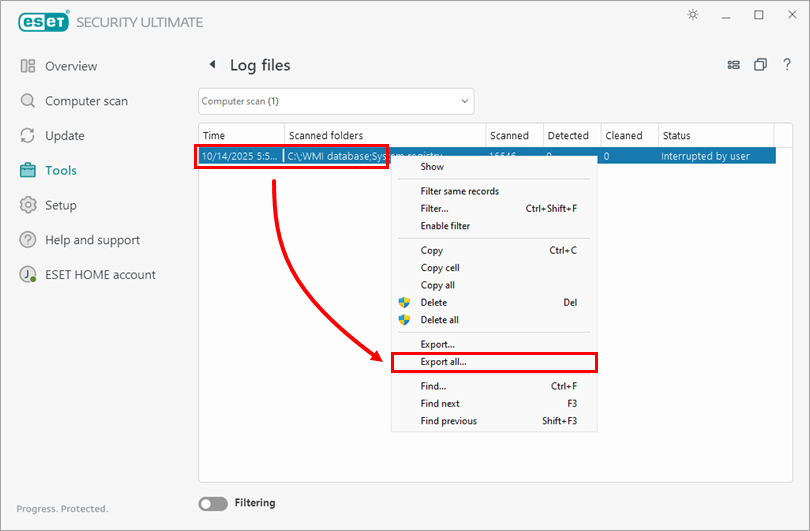Go to Computer scan in sidebar

pos(86,101)
